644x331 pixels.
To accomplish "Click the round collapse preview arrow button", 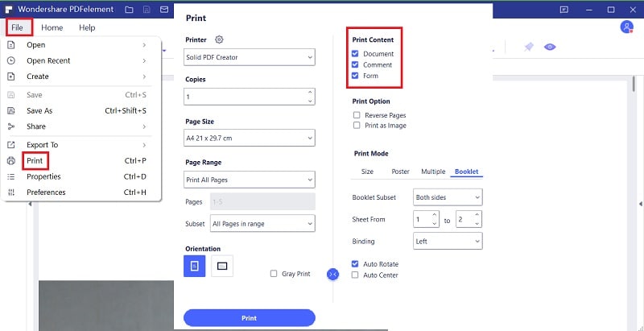I will (333, 275).
